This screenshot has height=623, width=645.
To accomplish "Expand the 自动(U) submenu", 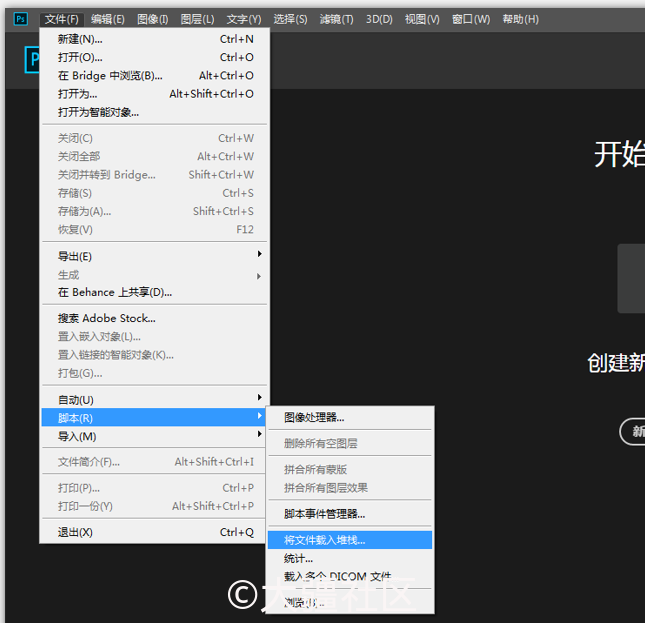I will pyautogui.click(x=155, y=400).
